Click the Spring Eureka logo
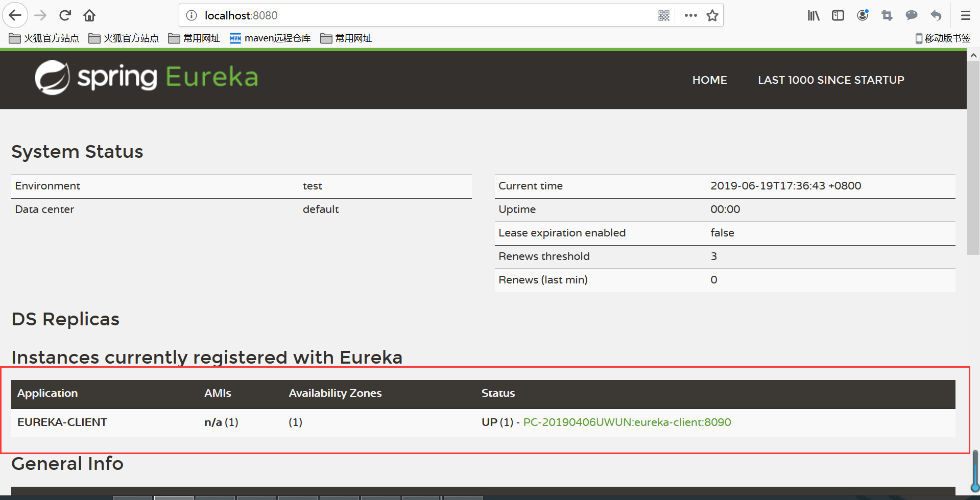Image resolution: width=980 pixels, height=500 pixels. pyautogui.click(x=147, y=78)
